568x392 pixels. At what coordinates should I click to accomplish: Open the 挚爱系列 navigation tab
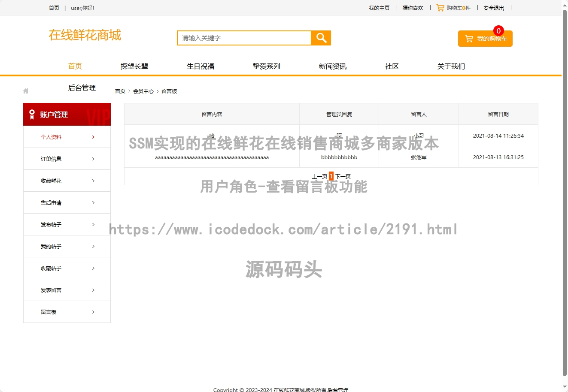coord(267,66)
